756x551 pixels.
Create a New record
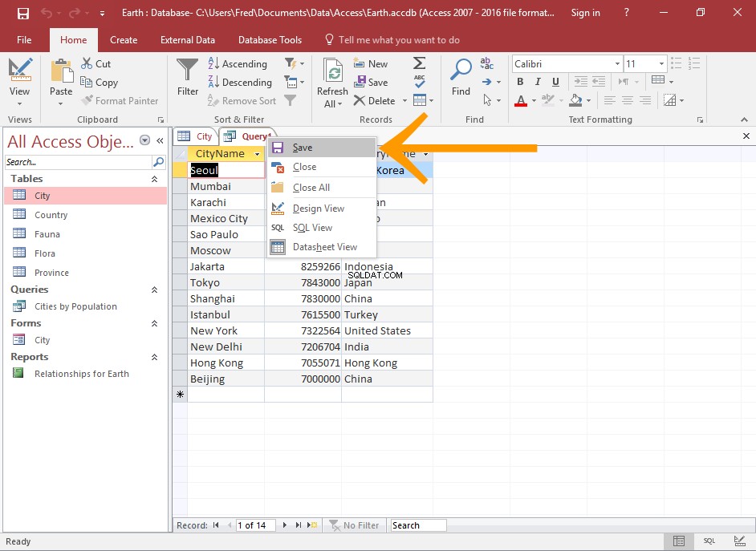[x=370, y=63]
